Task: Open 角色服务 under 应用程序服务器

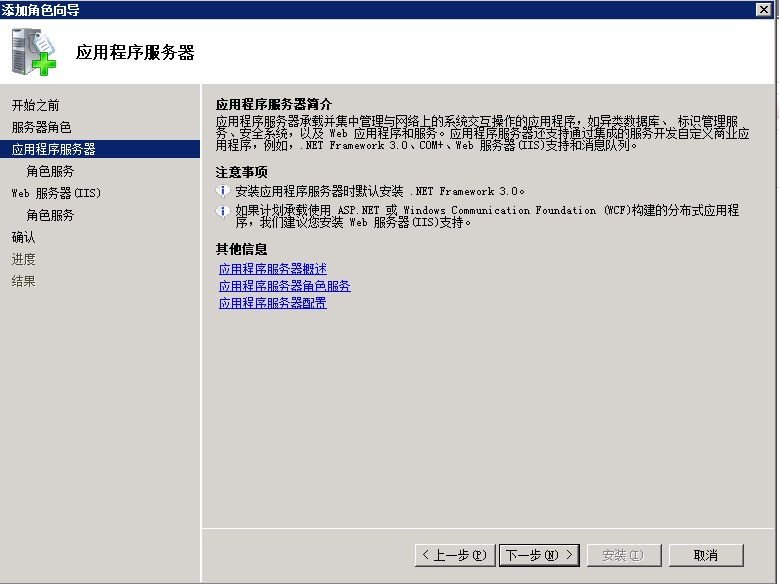Action: tap(50, 171)
